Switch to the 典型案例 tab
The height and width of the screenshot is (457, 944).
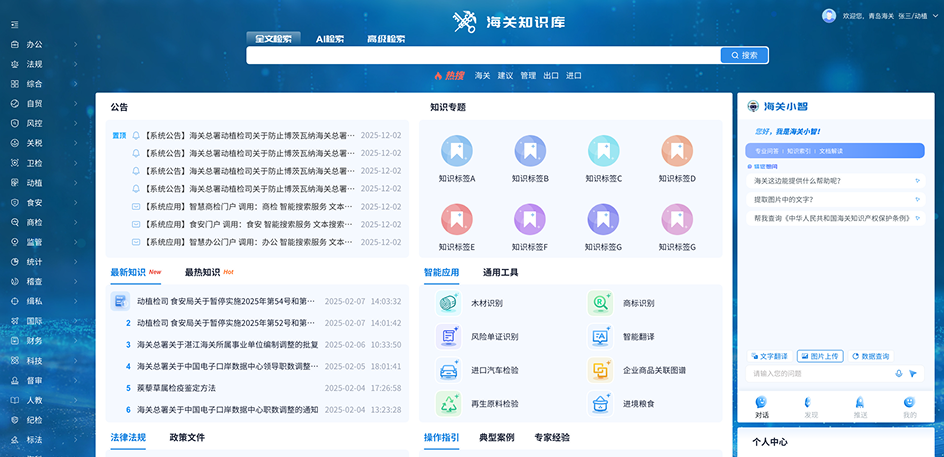click(497, 438)
